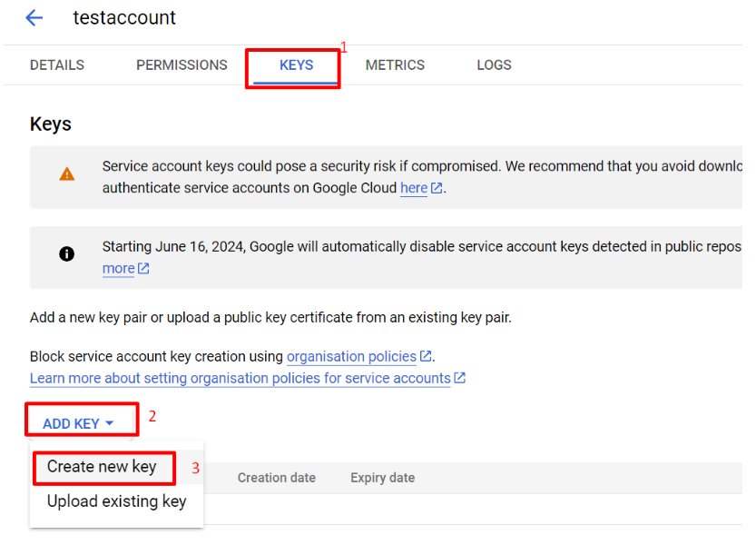The height and width of the screenshot is (545, 756).
Task: Choose 'Create new key' from the menu
Action: pos(102,467)
